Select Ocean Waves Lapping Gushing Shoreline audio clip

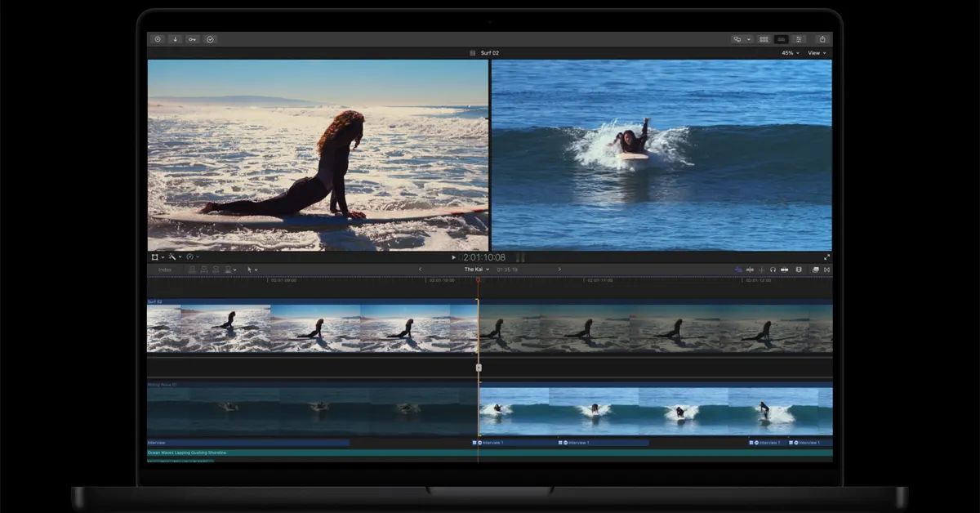click(490, 453)
